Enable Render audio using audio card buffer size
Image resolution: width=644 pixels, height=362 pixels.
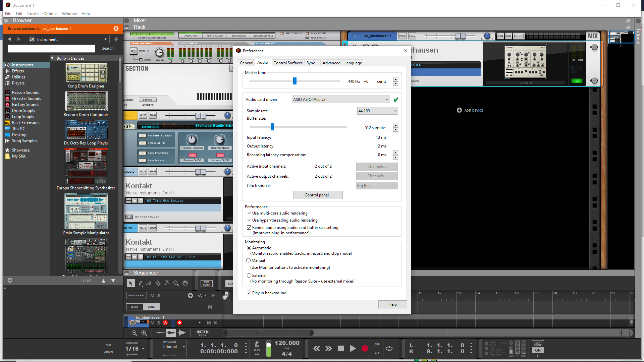coord(249,227)
